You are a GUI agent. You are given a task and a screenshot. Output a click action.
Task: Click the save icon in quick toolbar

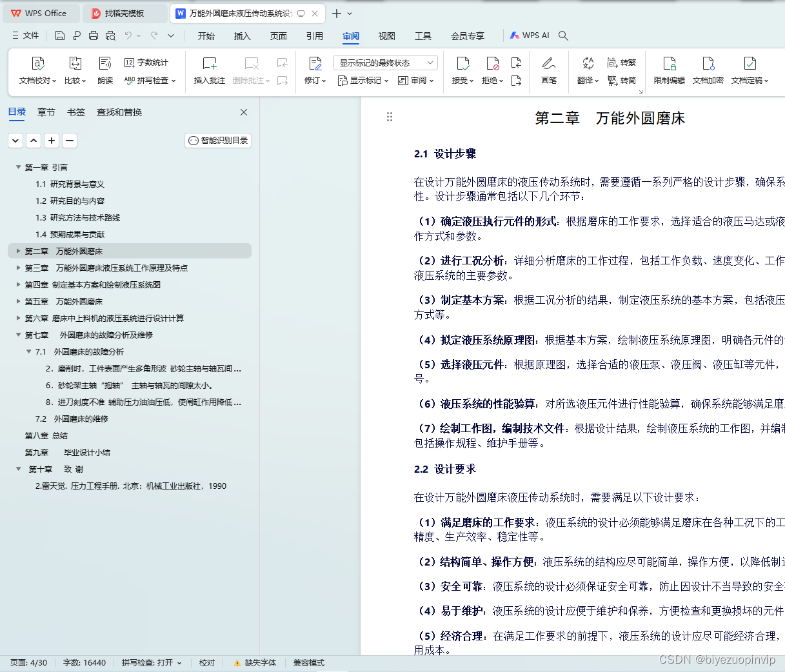tap(60, 36)
